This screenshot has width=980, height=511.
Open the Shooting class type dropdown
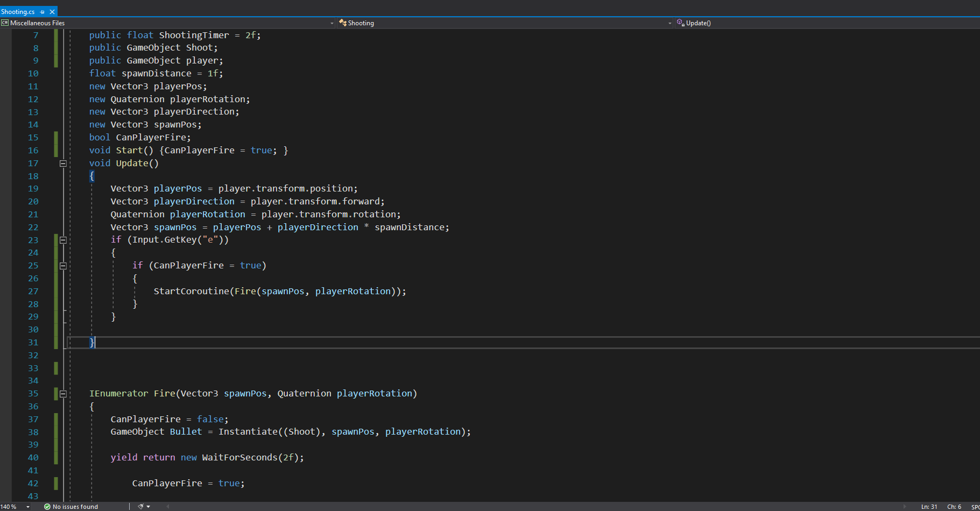(x=669, y=23)
